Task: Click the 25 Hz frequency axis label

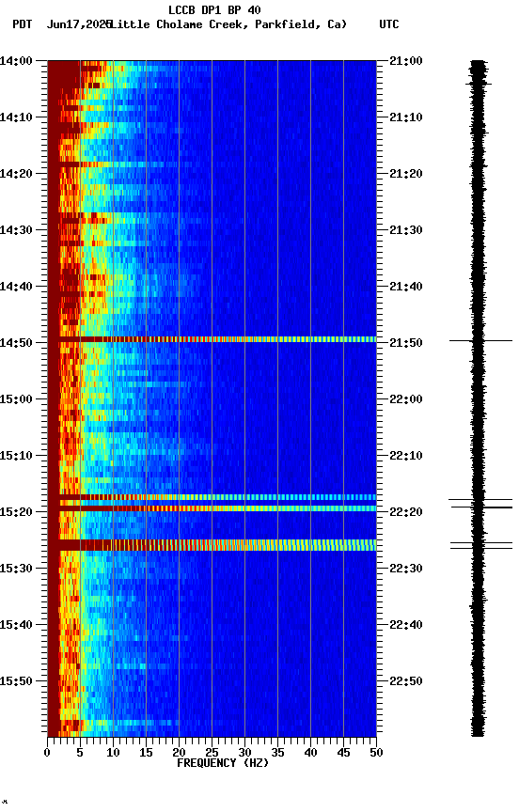Action: pos(212,753)
